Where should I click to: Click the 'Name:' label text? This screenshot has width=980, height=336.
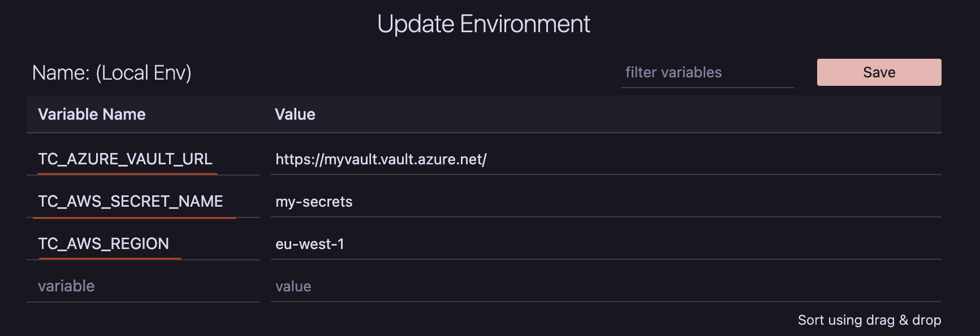coord(61,73)
